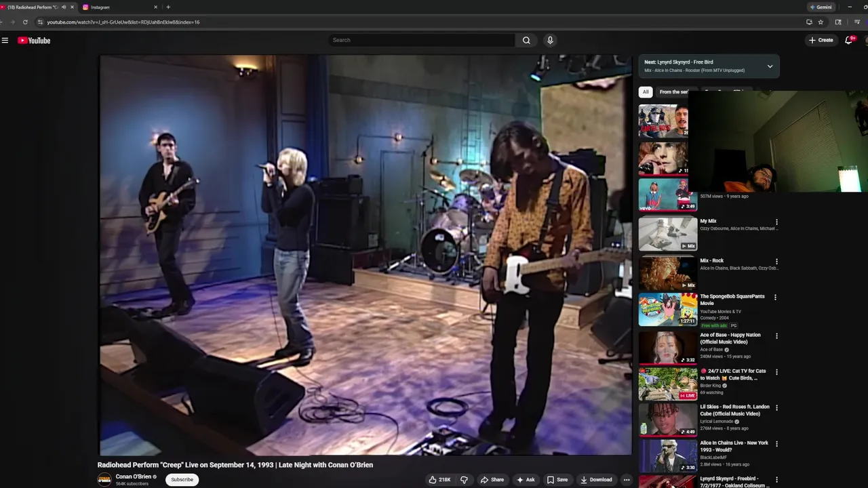Screen dimensions: 868x488
Task: Open the YouTube hamburger guide menu
Action: pyautogui.click(x=5, y=41)
